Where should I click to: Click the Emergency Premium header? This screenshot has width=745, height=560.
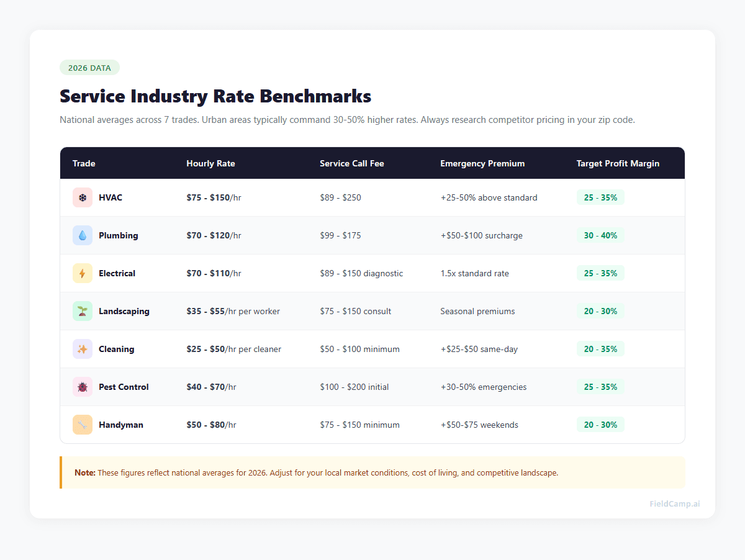pos(482,163)
